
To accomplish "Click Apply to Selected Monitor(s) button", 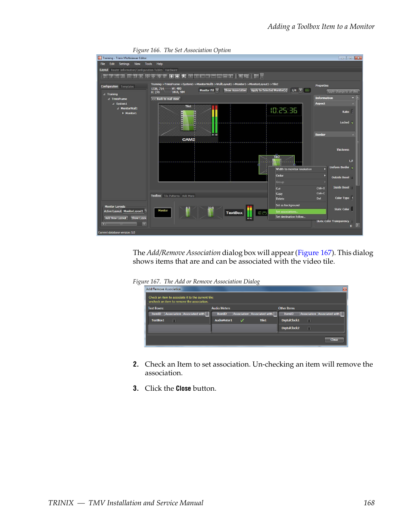I will 269,90.
